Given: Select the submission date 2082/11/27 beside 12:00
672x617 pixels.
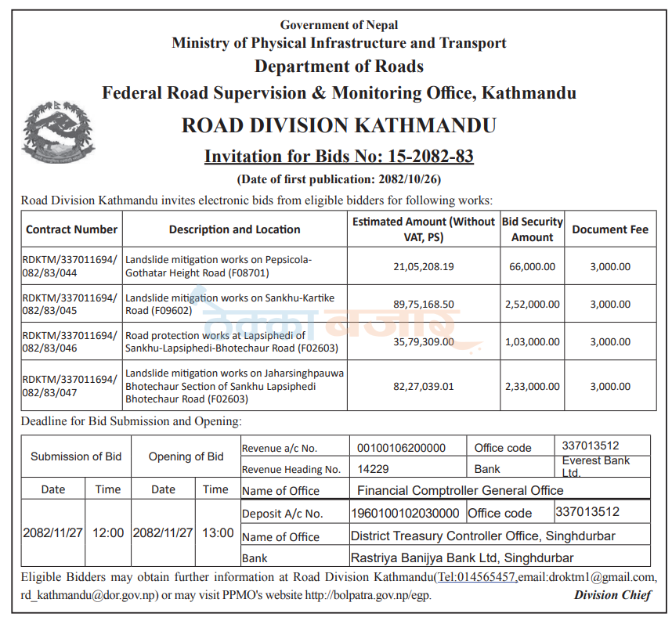Looking at the screenshot, I should click(52, 533).
